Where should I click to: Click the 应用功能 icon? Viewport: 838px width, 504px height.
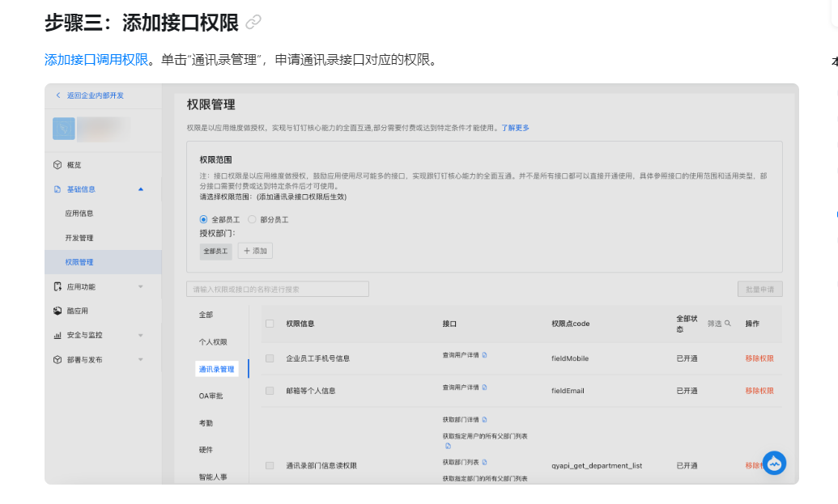click(57, 286)
